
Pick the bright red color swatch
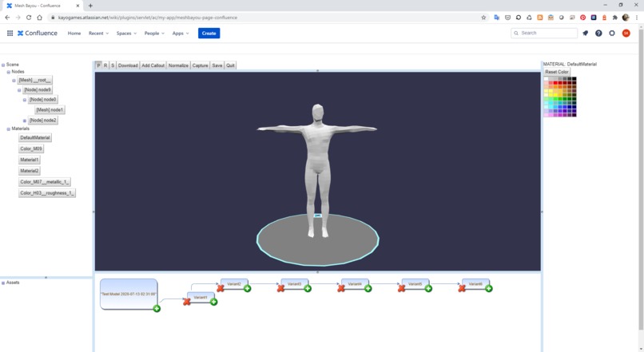(555, 83)
